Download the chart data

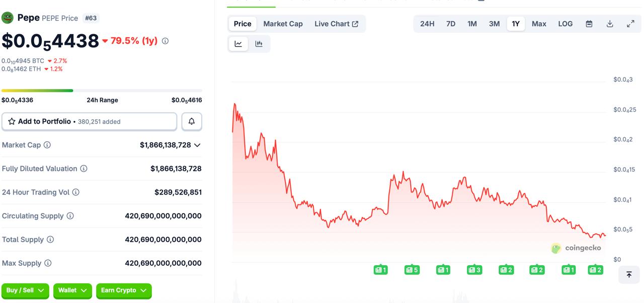(x=609, y=23)
